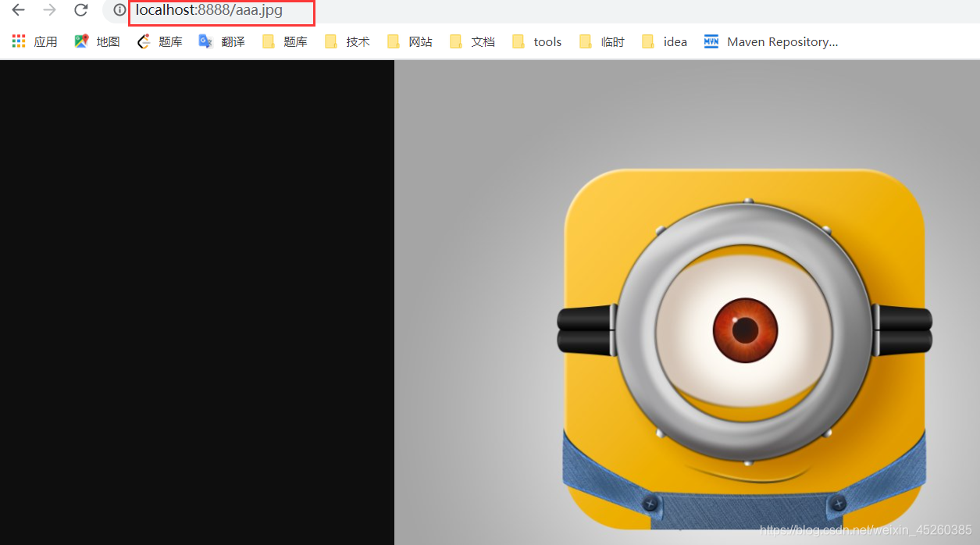Reload the current page

(x=81, y=10)
